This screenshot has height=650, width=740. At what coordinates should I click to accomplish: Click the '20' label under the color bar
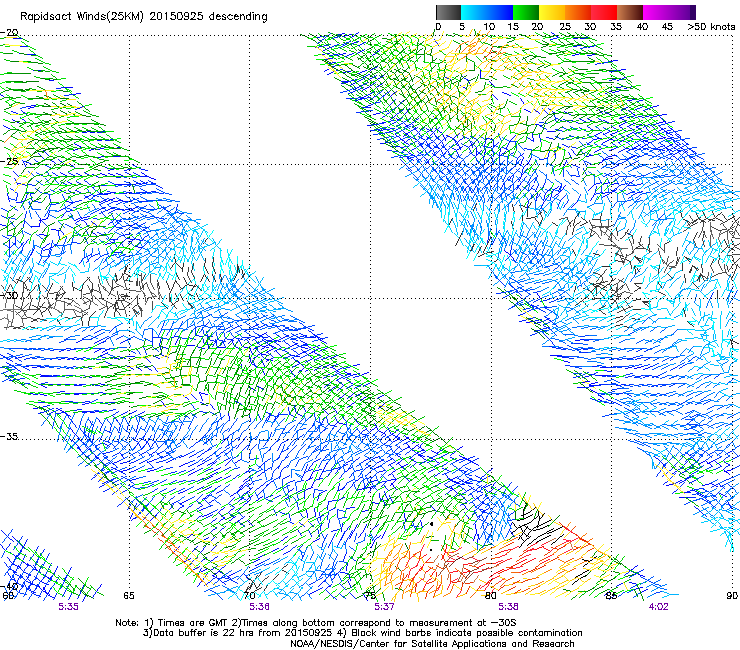tap(538, 27)
